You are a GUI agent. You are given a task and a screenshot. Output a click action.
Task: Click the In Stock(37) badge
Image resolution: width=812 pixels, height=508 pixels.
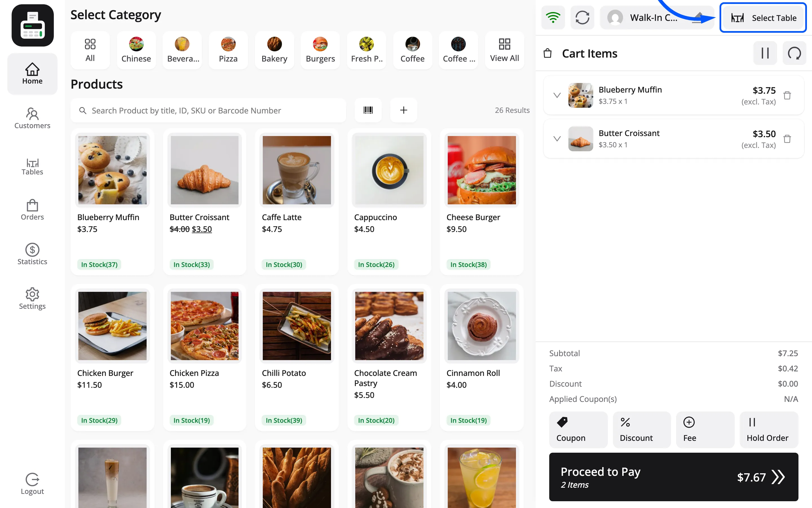click(99, 264)
